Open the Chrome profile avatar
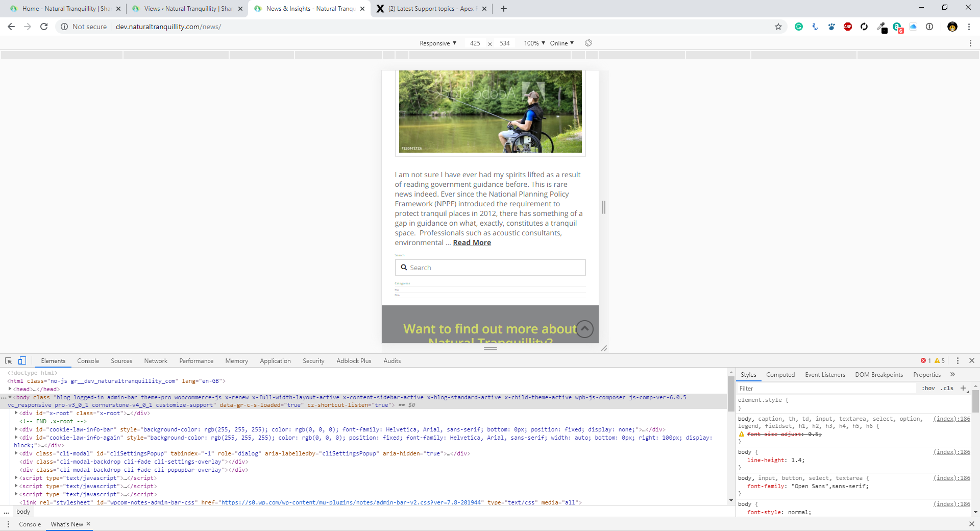Image resolution: width=980 pixels, height=531 pixels. tap(952, 27)
